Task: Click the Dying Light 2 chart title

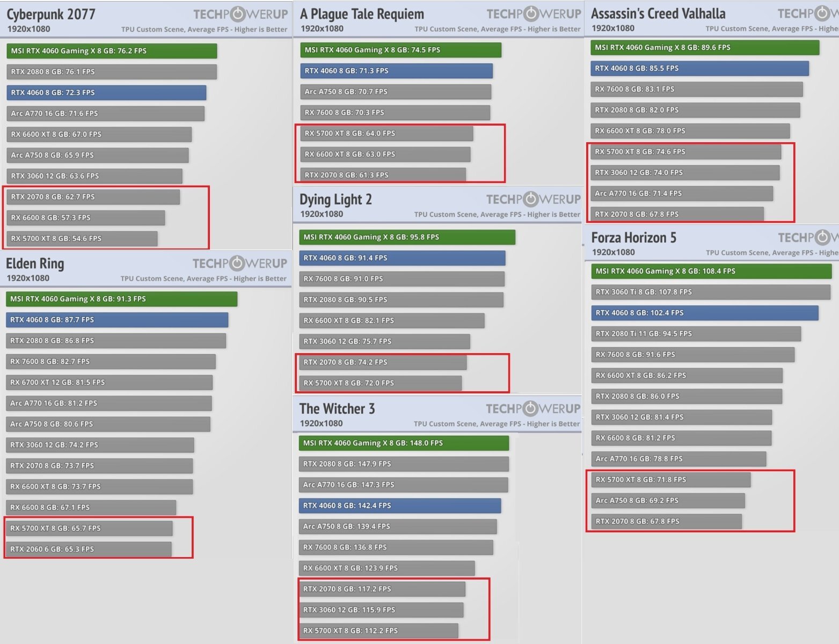Action: (335, 200)
